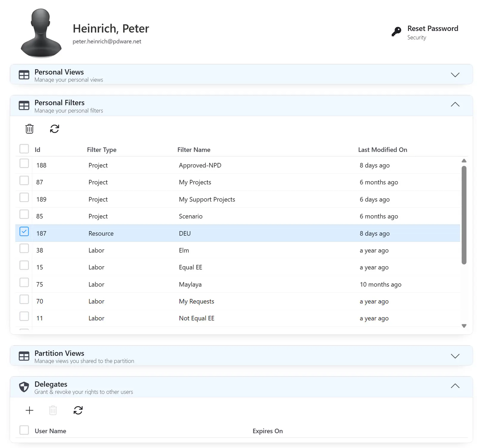Screen dimensions: 477x448
Task: Click filter name Equal EE
Action: click(x=191, y=267)
